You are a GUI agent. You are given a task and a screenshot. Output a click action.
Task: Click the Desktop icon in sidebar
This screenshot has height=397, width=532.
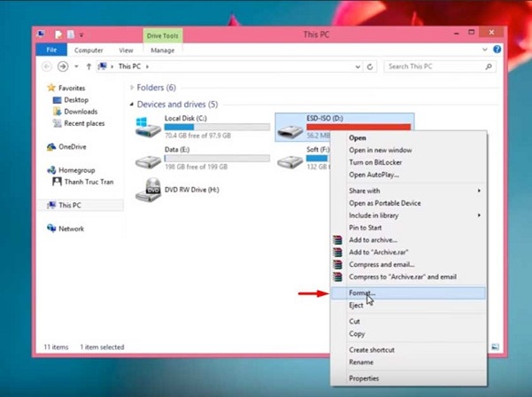[x=57, y=100]
